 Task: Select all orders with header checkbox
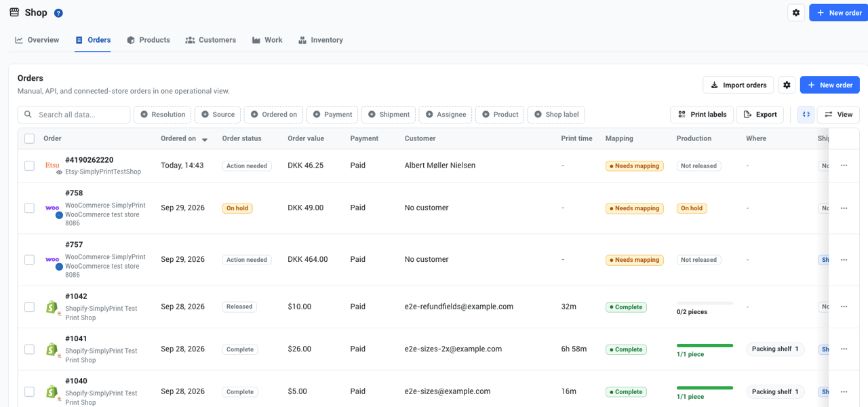coord(29,138)
